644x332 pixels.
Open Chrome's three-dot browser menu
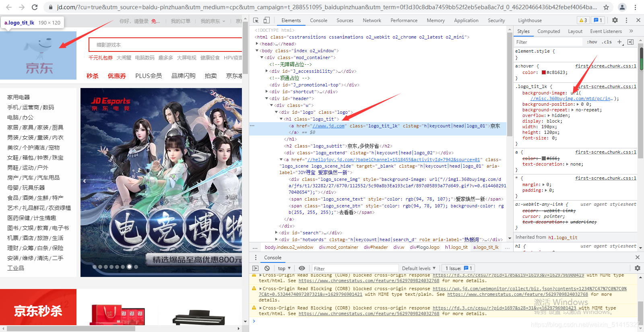click(636, 7)
